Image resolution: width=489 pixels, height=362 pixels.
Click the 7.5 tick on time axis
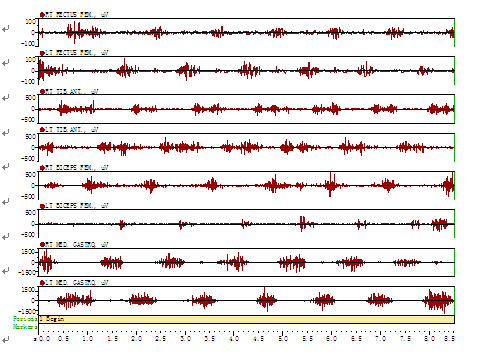(405, 339)
